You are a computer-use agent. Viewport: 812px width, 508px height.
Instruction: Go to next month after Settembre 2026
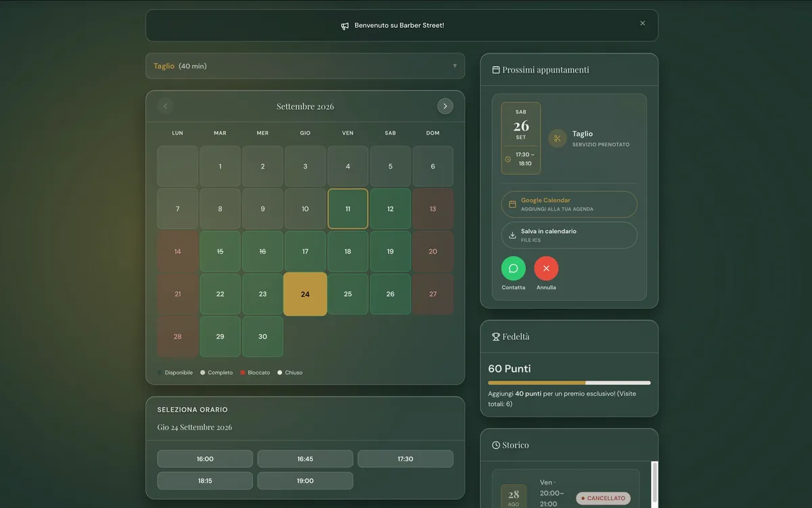coord(445,106)
